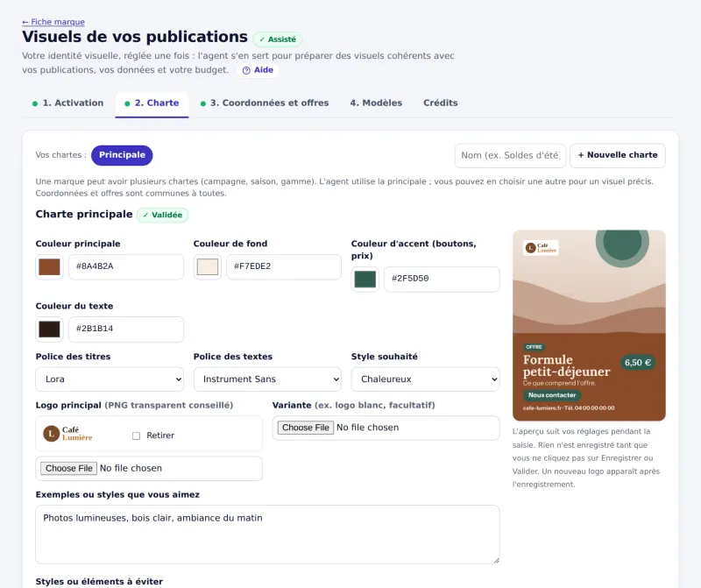Click the + Nouvelle charte button

coord(618,156)
